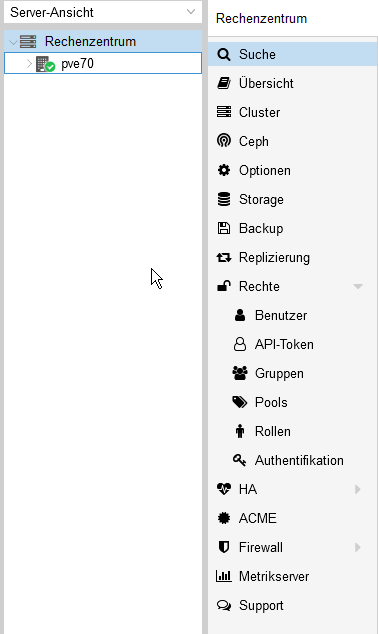Click the magnifier icon next to Suche

click(x=224, y=54)
